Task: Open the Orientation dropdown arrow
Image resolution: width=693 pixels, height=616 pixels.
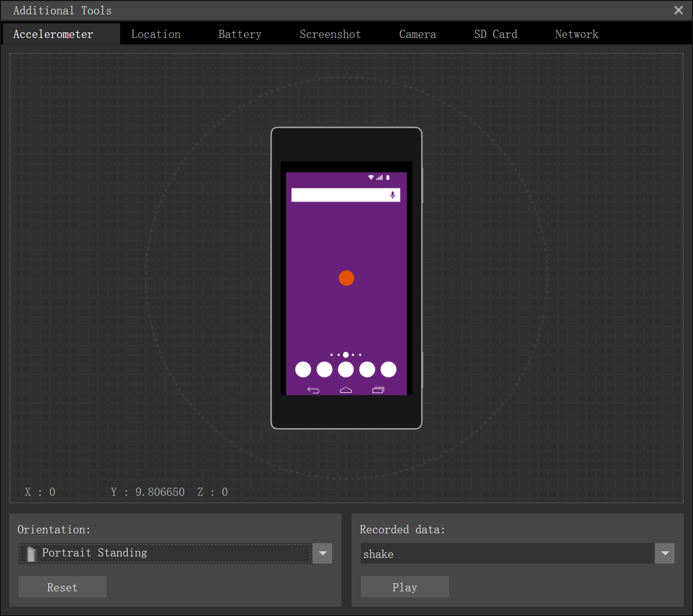Action: pyautogui.click(x=323, y=553)
